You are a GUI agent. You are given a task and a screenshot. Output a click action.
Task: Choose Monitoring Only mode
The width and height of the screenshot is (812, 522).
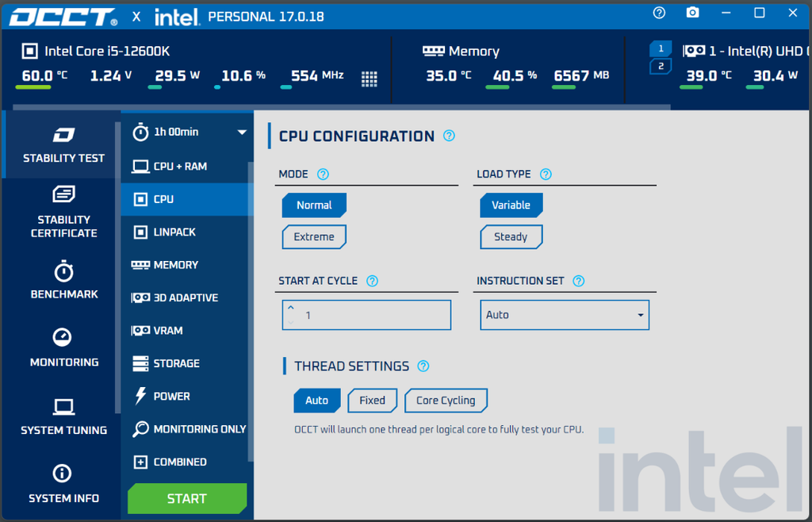click(184, 429)
